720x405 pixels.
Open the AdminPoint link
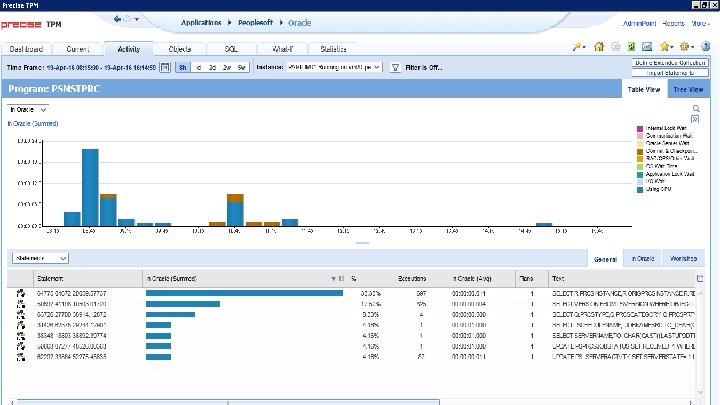[x=639, y=23]
